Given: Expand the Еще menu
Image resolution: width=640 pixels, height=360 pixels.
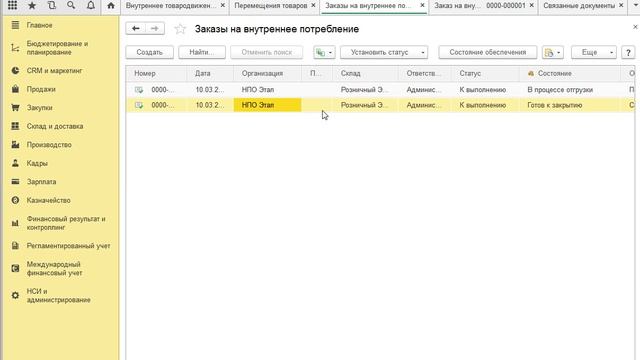Looking at the screenshot, I should 593,52.
